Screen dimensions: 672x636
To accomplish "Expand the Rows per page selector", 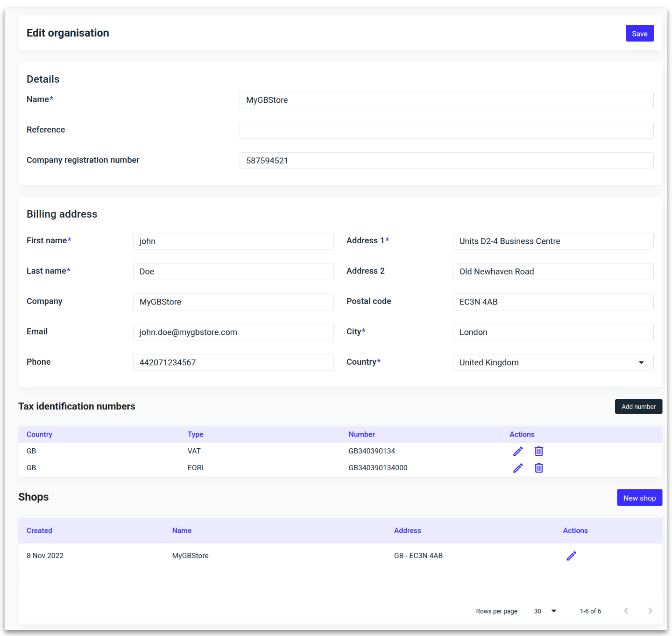I will tap(545, 611).
